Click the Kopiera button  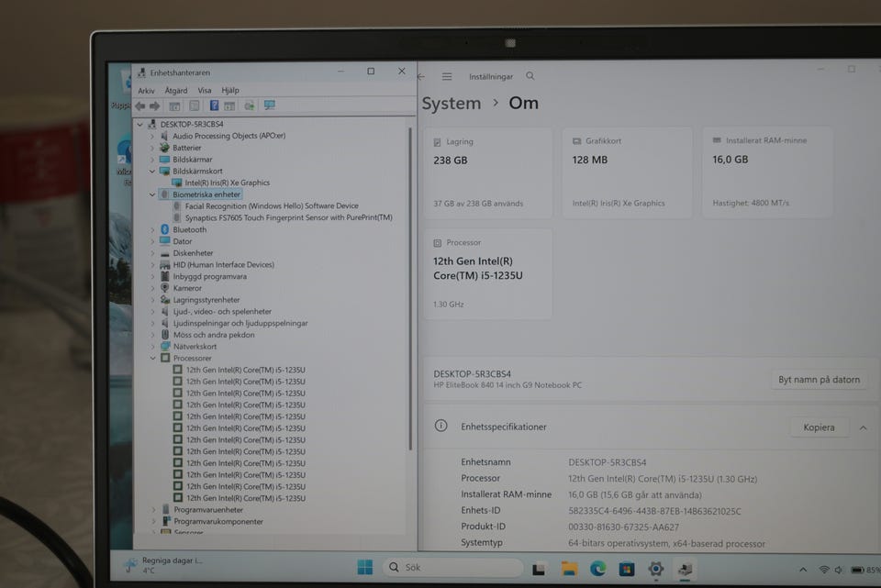click(x=819, y=427)
